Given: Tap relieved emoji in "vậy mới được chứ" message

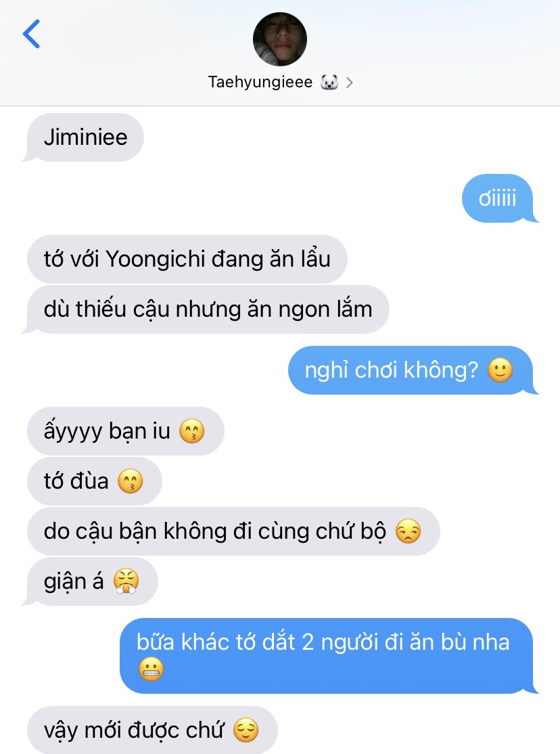Looking at the screenshot, I should click(x=246, y=730).
